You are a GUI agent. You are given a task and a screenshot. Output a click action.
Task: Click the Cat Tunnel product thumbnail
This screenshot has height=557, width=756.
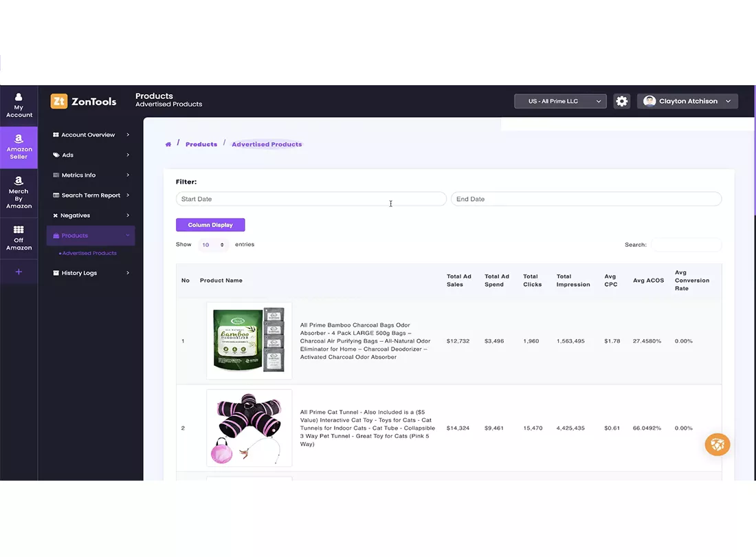249,428
